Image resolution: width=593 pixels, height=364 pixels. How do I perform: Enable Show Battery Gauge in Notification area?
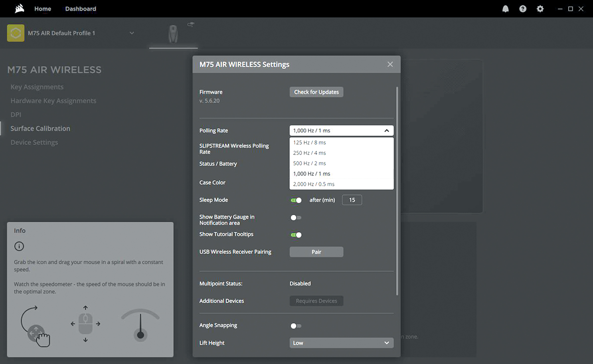tap(296, 217)
